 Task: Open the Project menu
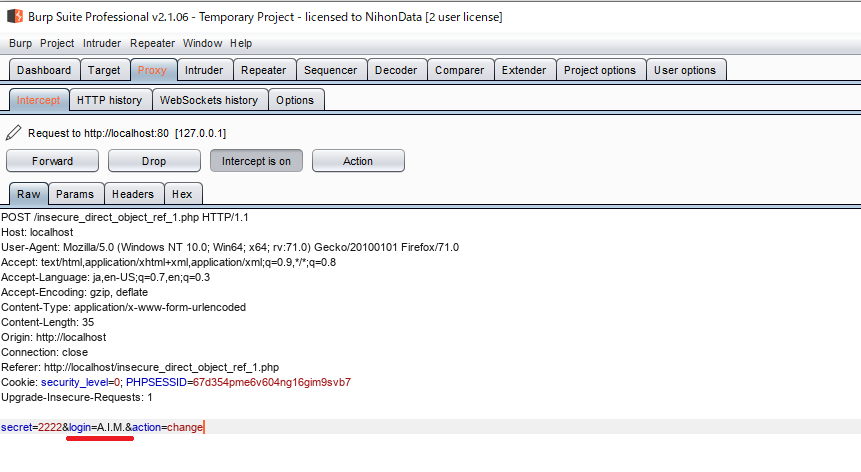[x=57, y=43]
